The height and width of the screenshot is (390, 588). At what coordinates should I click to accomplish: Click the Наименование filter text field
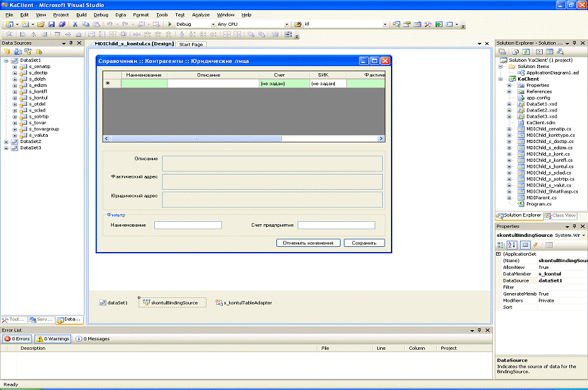coord(188,225)
